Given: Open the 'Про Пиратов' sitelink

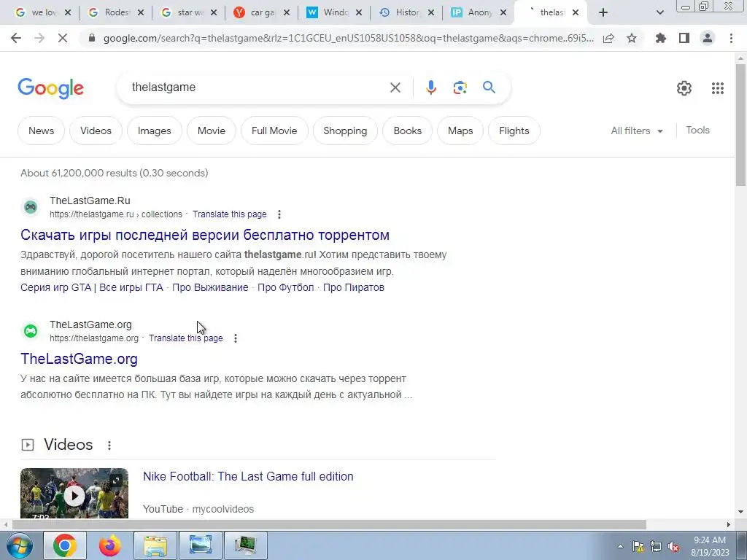Looking at the screenshot, I should (x=354, y=287).
